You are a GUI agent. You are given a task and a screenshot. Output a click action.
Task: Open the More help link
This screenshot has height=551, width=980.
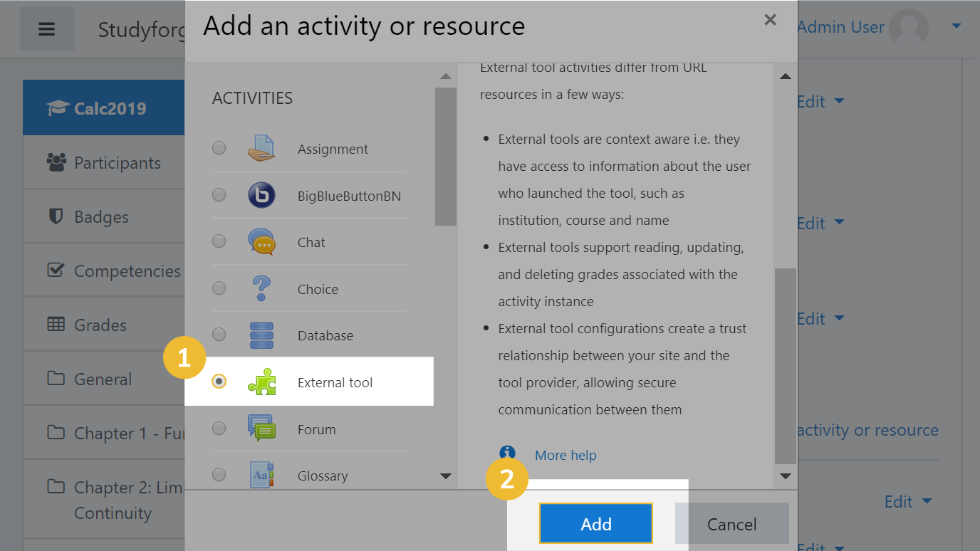565,454
